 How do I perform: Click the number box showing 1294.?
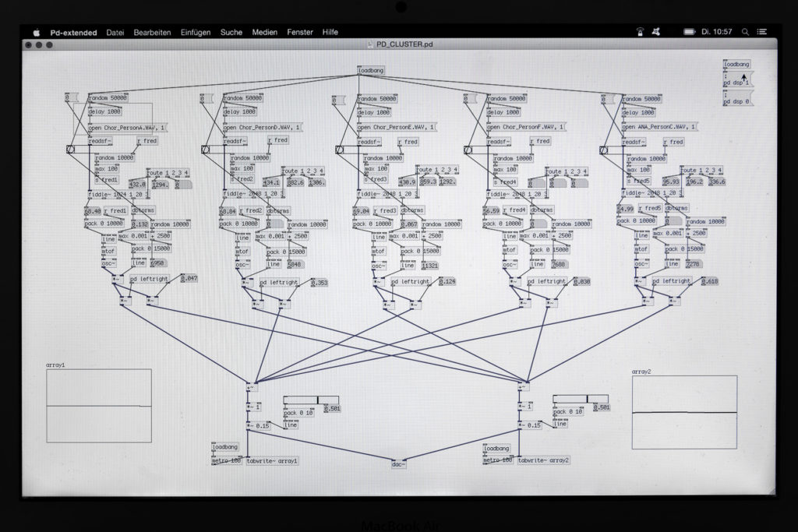(160, 185)
